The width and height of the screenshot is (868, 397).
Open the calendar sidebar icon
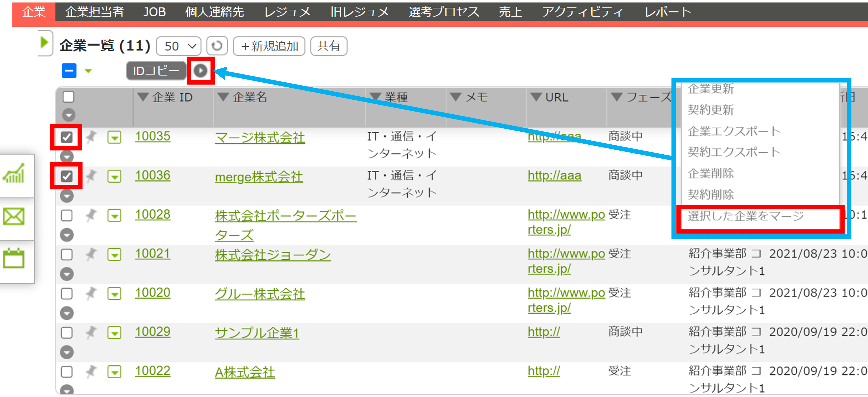(14, 259)
